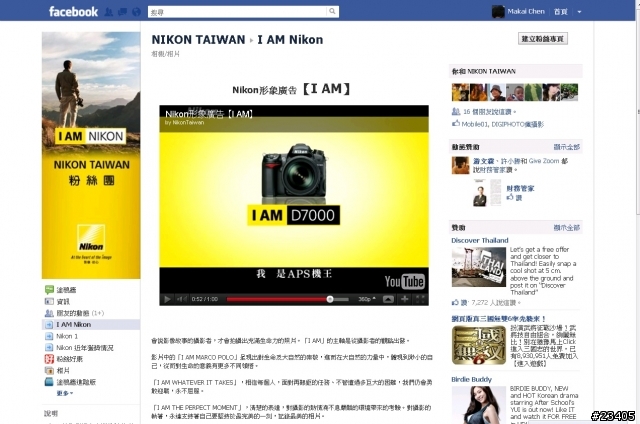Open messages icon in header

(122, 12)
